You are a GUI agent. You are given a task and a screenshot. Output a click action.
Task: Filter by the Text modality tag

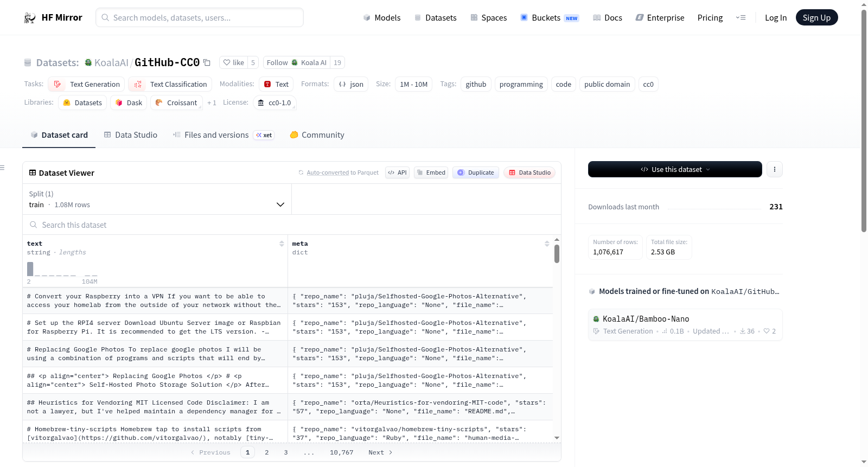tap(276, 84)
